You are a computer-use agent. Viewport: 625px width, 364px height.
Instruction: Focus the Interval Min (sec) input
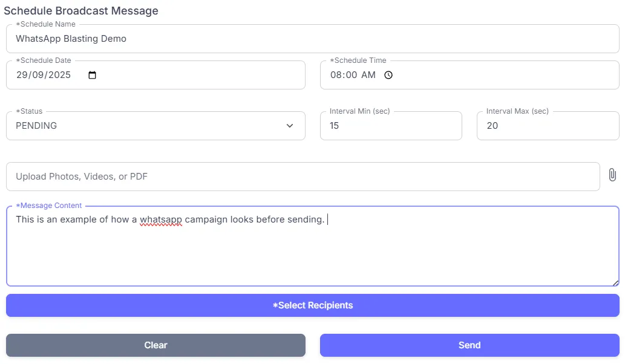390,126
